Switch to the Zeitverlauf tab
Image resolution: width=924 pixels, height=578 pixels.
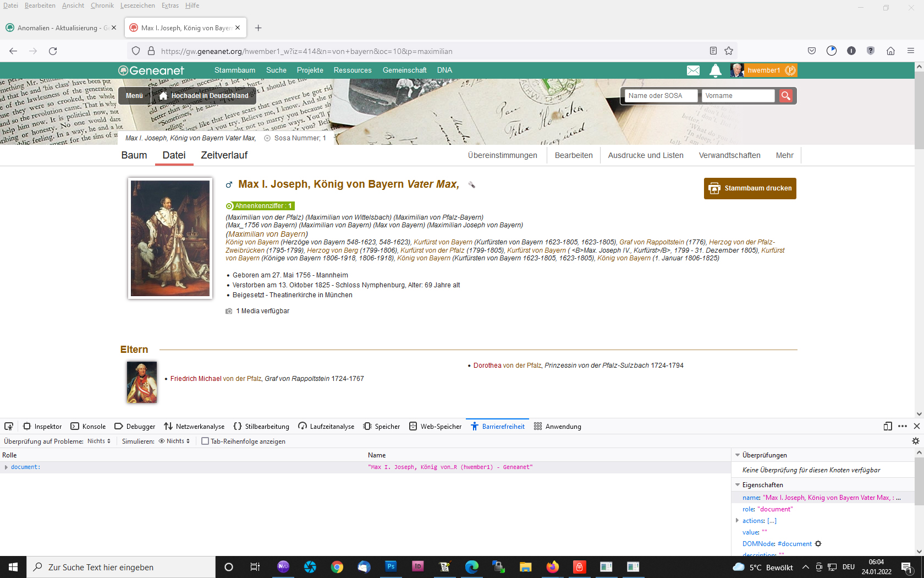point(224,155)
